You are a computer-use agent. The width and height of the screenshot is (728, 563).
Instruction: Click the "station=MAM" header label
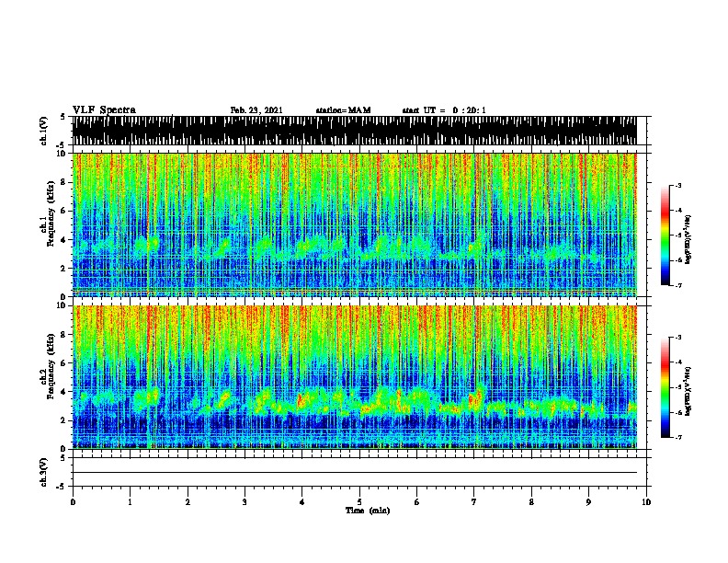(343, 110)
